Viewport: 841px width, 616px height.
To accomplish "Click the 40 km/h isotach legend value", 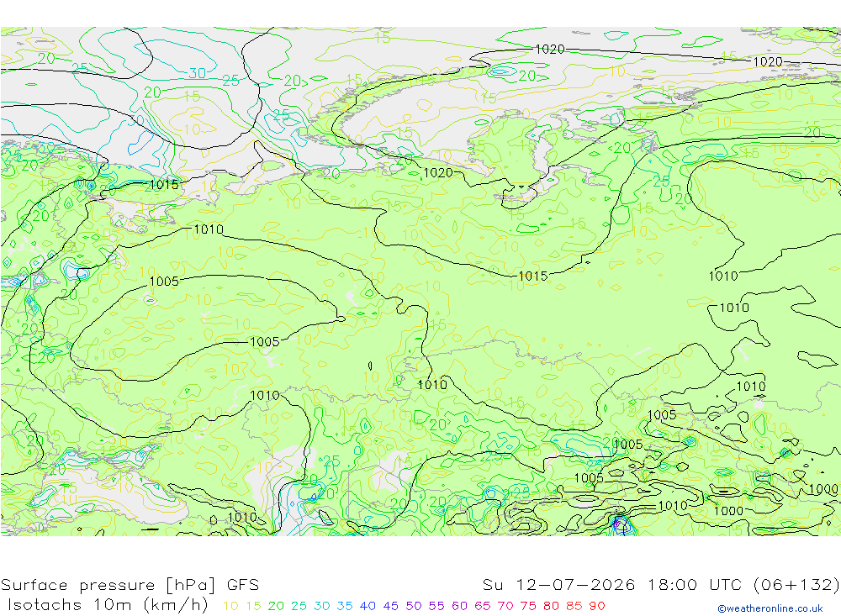I will [x=368, y=606].
